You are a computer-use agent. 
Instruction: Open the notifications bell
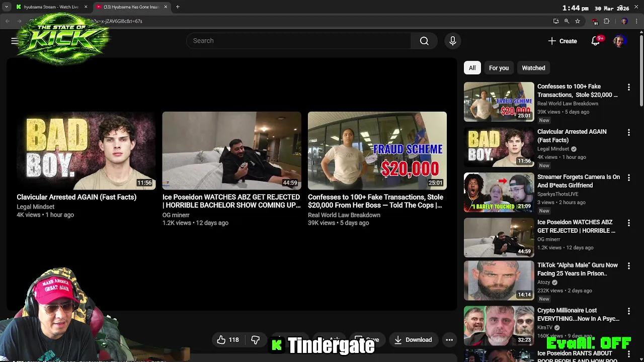pos(596,41)
